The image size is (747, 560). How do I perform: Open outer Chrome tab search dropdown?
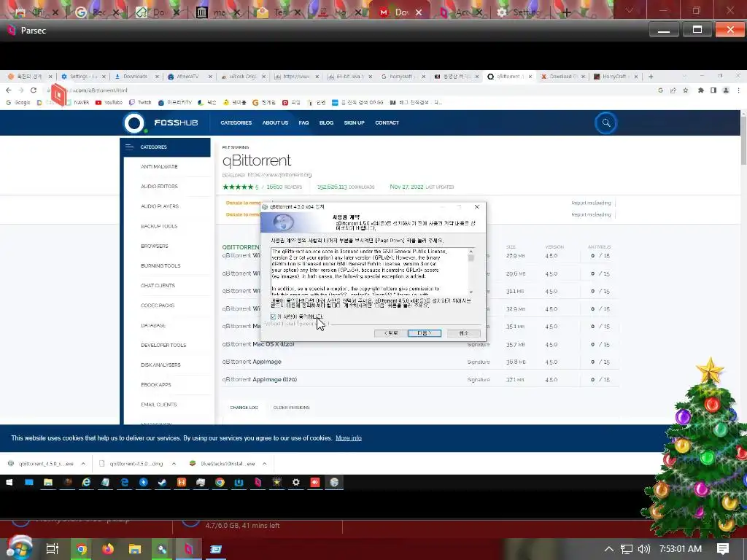click(x=630, y=10)
